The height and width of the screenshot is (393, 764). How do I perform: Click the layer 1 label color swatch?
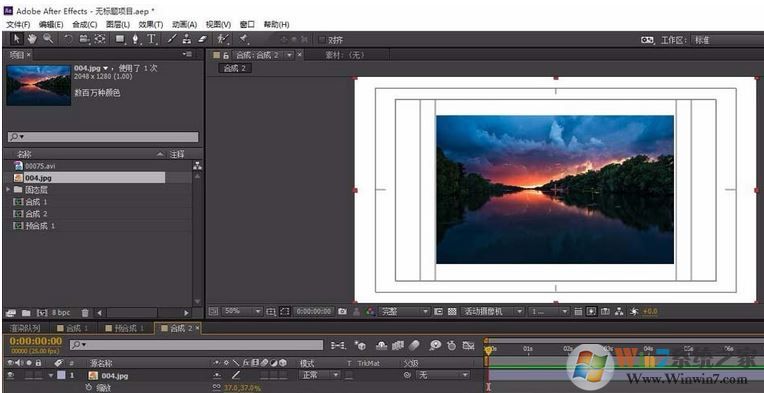point(61,375)
